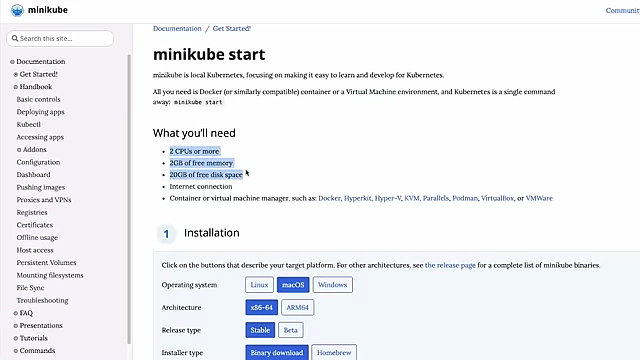
Task: Open the Community nav link
Action: tap(622, 11)
